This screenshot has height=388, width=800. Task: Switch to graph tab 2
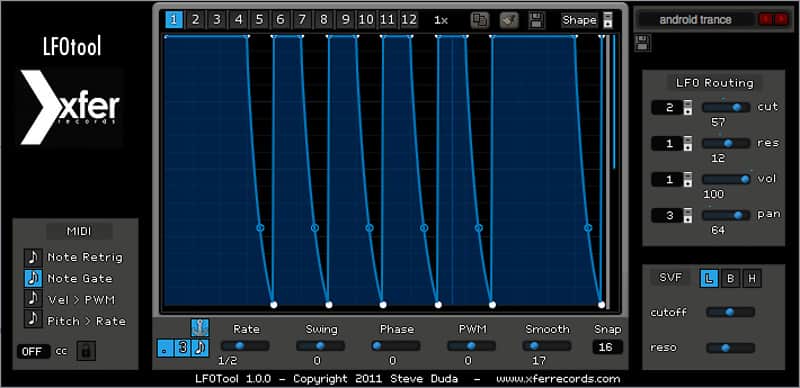195,20
